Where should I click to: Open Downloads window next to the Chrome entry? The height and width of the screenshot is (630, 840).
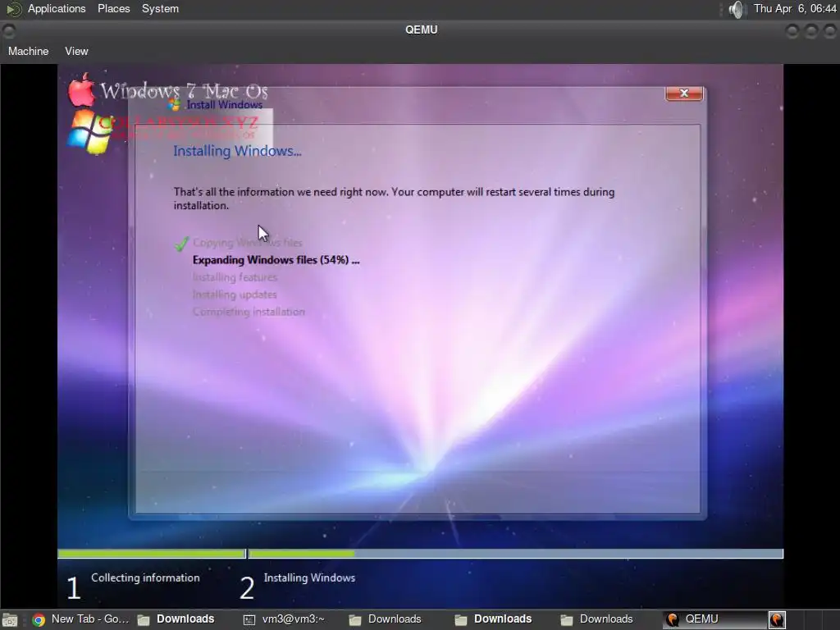176,619
